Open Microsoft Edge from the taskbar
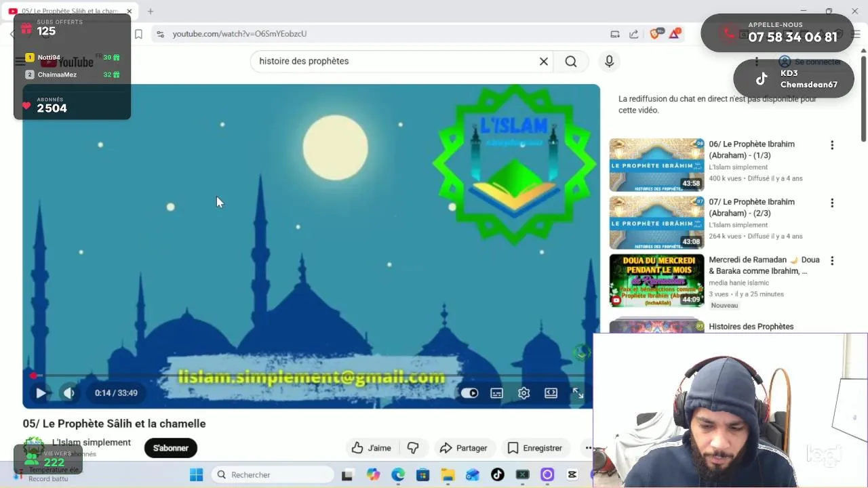 point(398,475)
